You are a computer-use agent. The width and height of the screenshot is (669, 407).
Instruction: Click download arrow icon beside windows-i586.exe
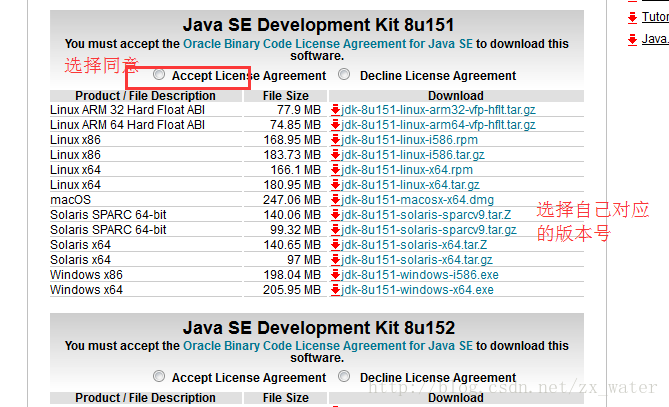335,275
